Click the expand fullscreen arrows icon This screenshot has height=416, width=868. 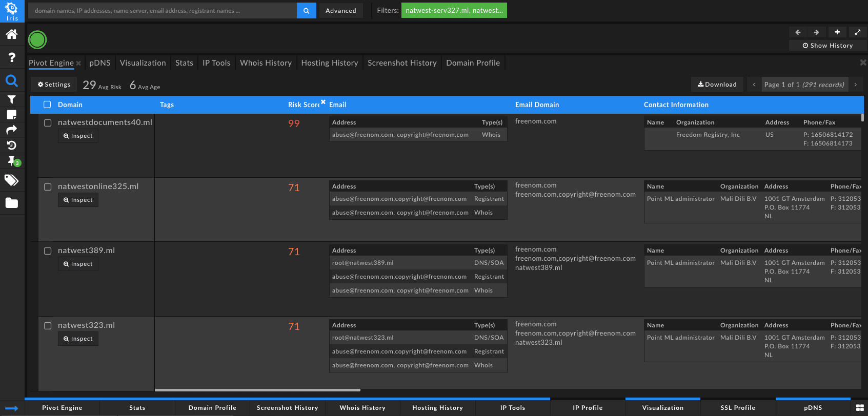click(x=858, y=32)
